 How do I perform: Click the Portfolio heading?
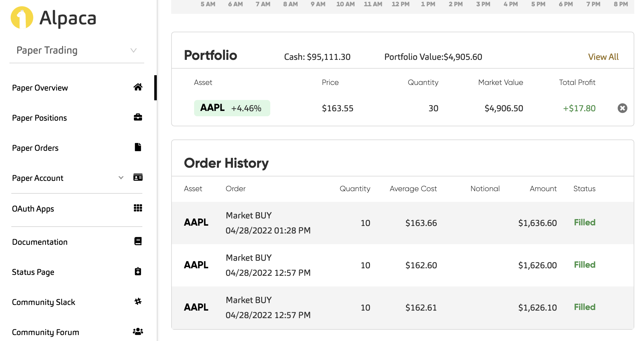tap(211, 55)
